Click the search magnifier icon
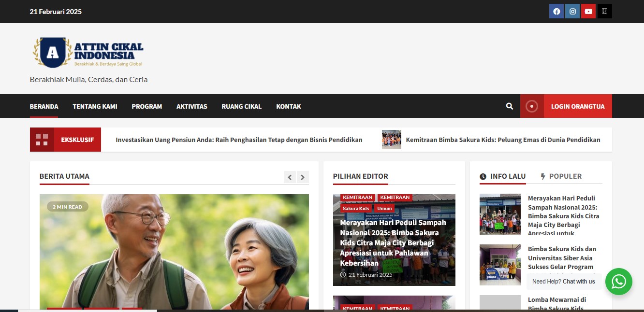Viewport: 644px width, 312px height. point(510,106)
